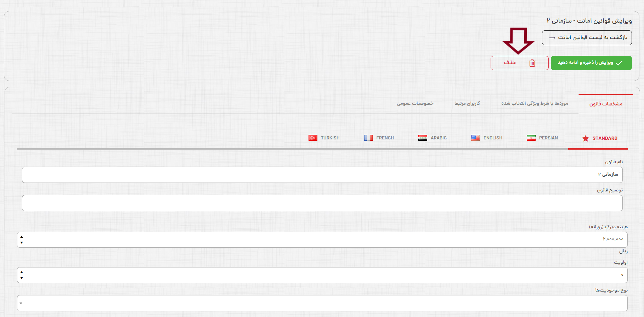Switch to the کاربران مرتبط tab
The width and height of the screenshot is (644, 317).
[467, 103]
